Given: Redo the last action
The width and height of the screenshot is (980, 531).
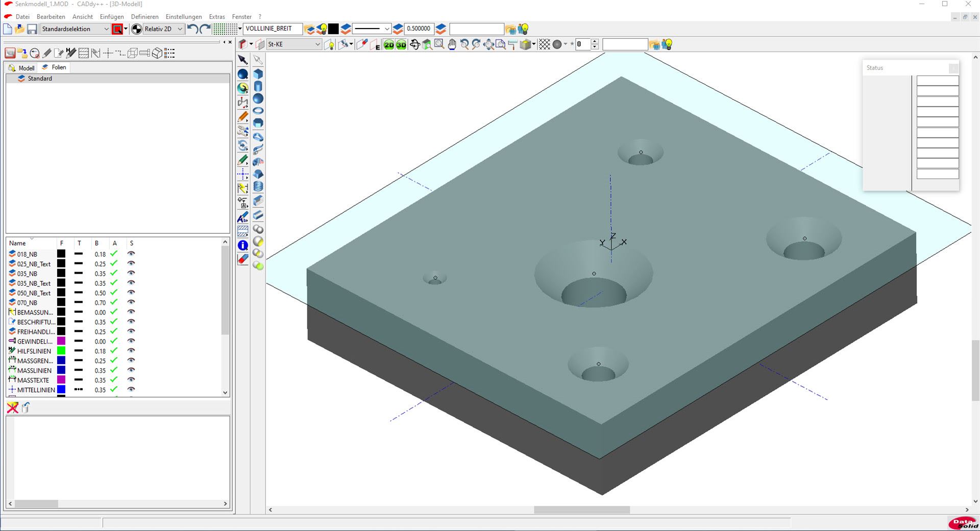Looking at the screenshot, I should coord(205,29).
